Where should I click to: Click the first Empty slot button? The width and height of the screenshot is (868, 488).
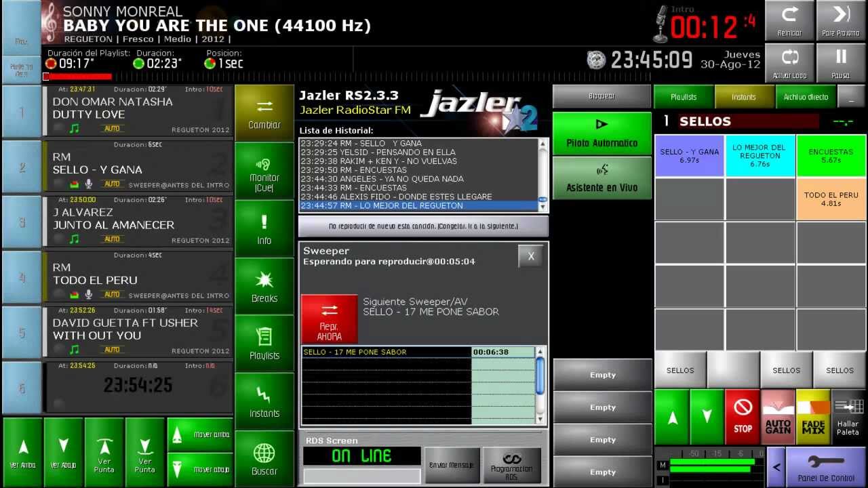(602, 375)
